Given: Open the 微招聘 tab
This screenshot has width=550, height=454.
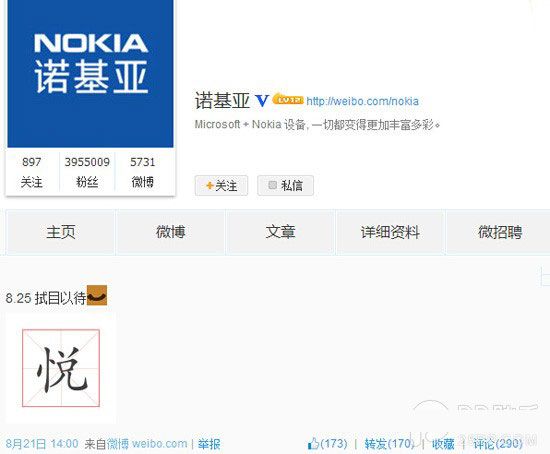Looking at the screenshot, I should (500, 232).
